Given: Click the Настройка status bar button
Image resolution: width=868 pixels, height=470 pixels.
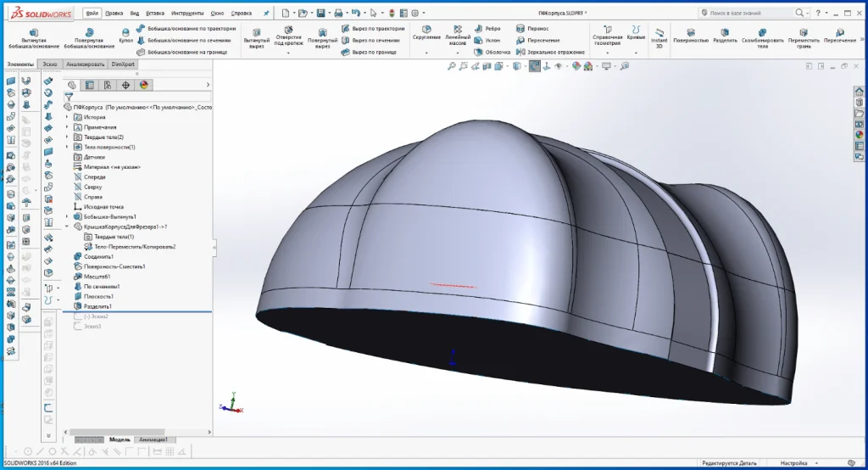Looking at the screenshot, I should click(793, 463).
